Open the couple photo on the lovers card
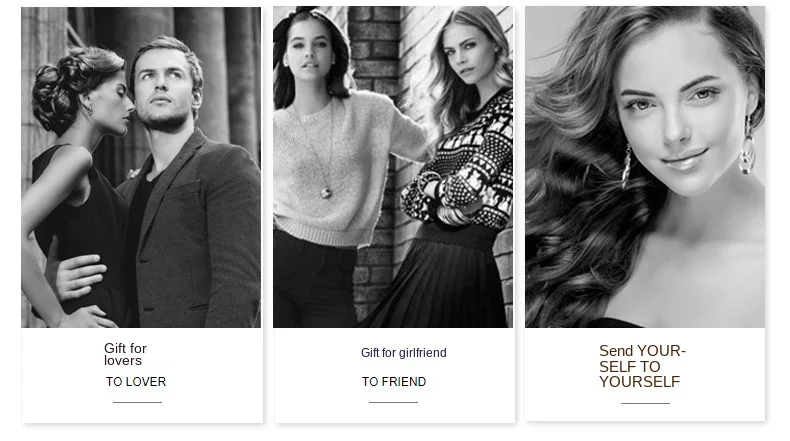Image resolution: width=790 pixels, height=441 pixels. point(141,167)
